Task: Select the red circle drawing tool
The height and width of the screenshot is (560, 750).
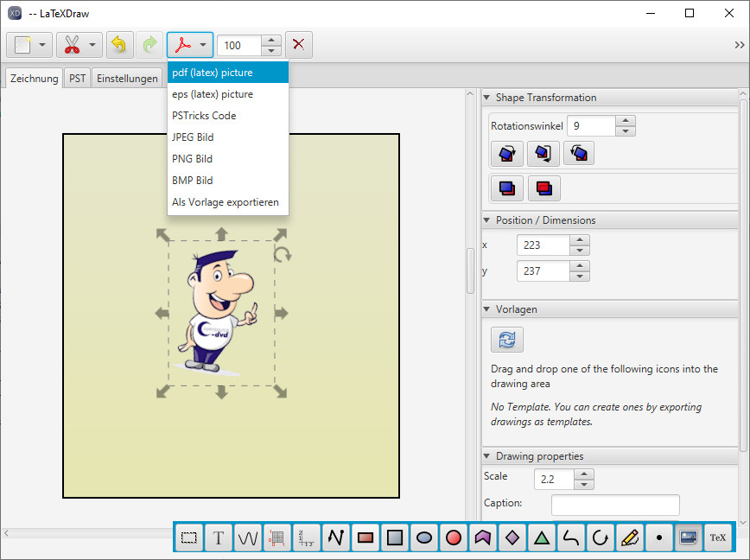Action: point(454,538)
